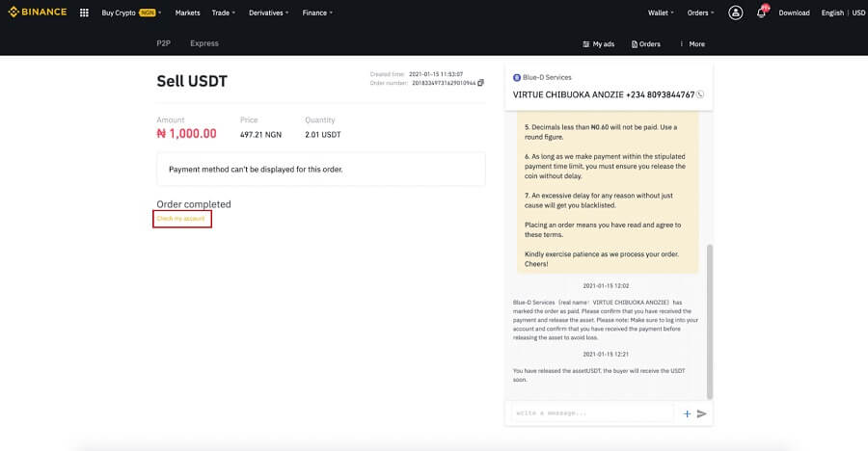Click the created time value
This screenshot has height=451, width=868.
[x=436, y=74]
